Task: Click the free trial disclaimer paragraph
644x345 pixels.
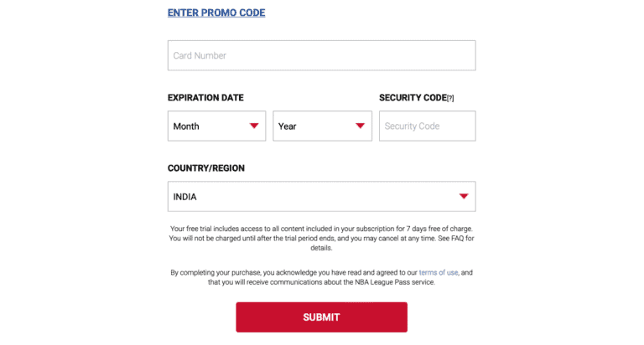Action: [321, 238]
